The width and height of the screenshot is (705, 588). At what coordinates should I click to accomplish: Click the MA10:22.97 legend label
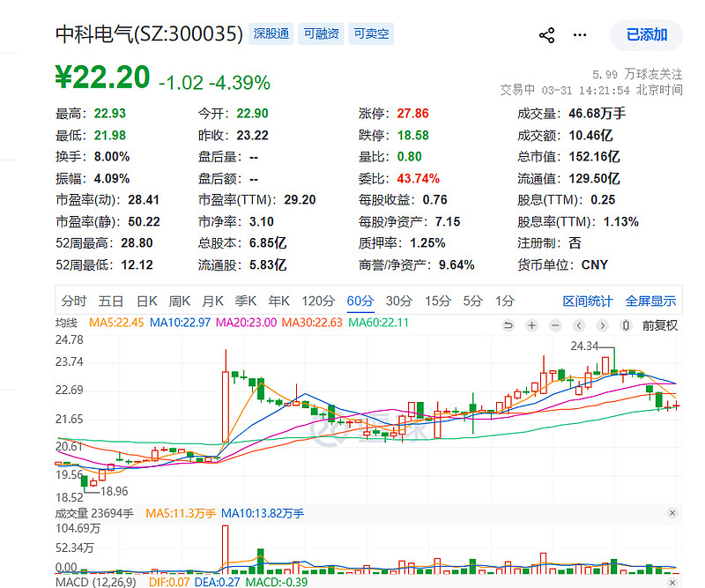(x=180, y=323)
